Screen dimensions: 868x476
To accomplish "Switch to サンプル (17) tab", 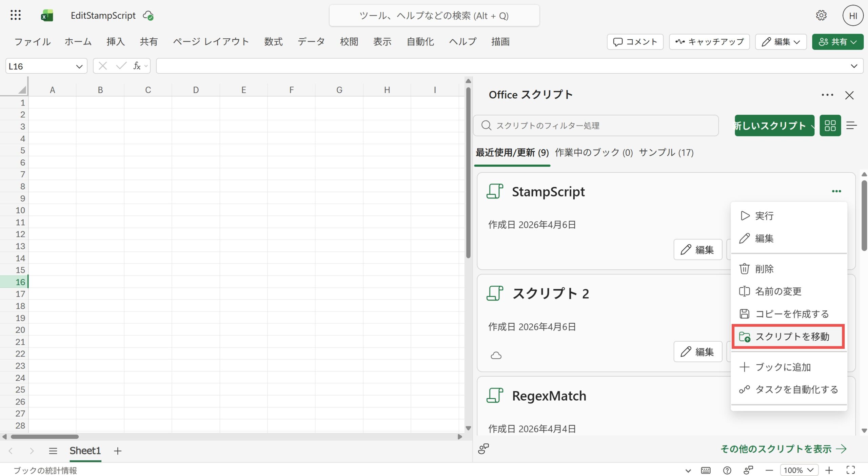I will [666, 153].
